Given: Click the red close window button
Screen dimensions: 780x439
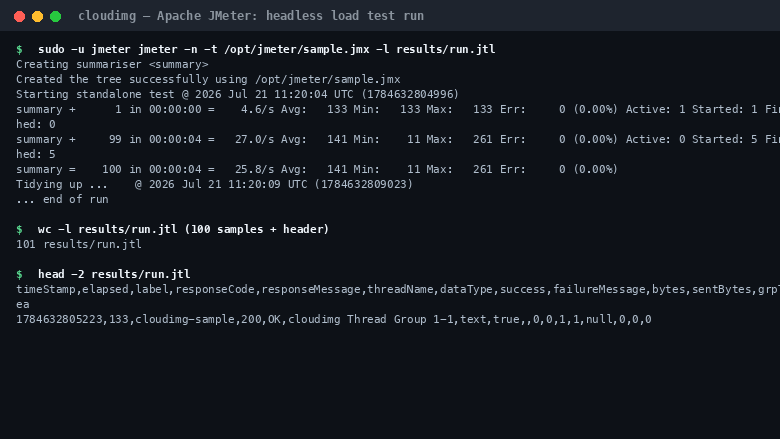Looking at the screenshot, I should pyautogui.click(x=19, y=16).
